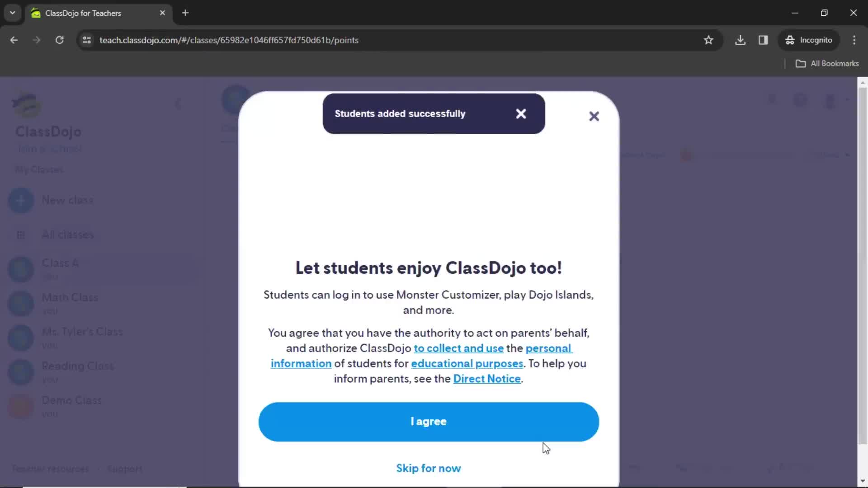
Task: Navigate to 'All classes' sidebar item
Action: [x=67, y=234]
